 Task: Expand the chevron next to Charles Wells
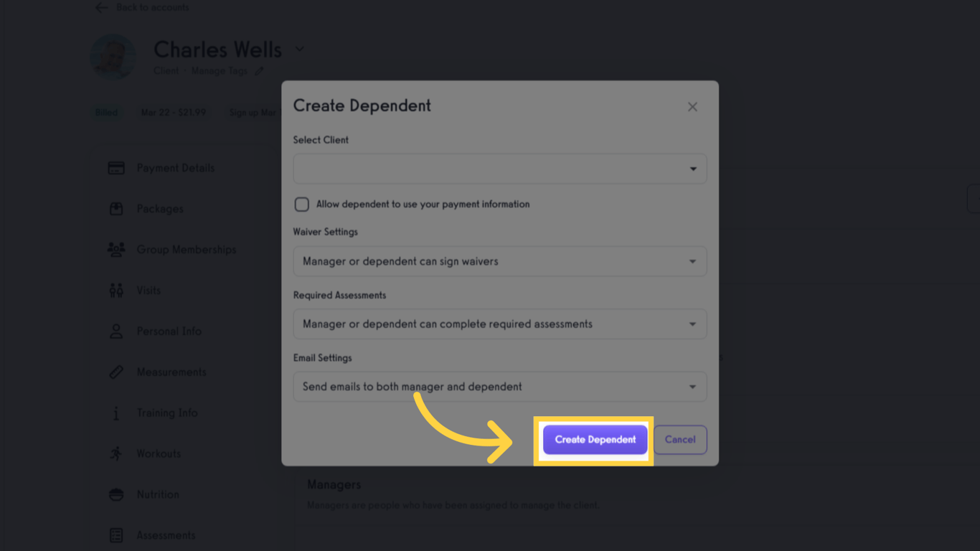tap(299, 50)
